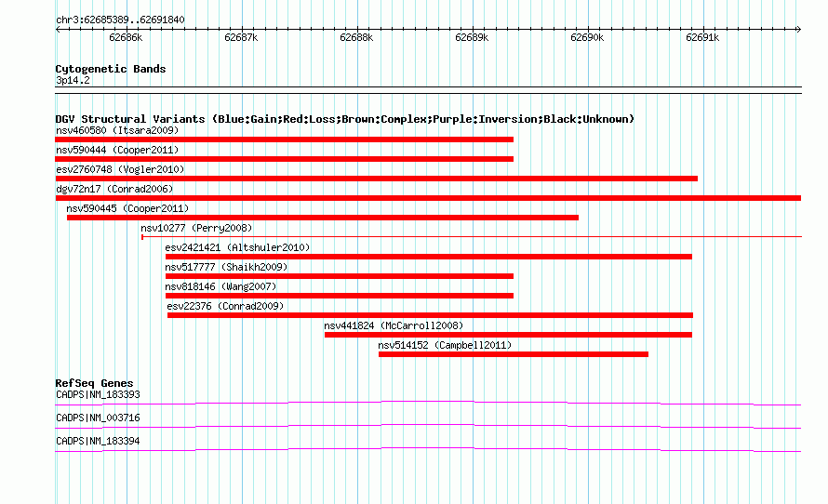The width and height of the screenshot is (828, 504).
Task: Click nsv517777 (Shaikh2009) variant label
Action: 226,267
